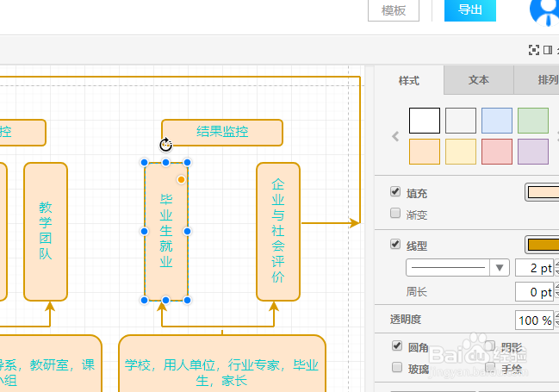Toggle fullscreen icon in toolbar

[x=534, y=50]
